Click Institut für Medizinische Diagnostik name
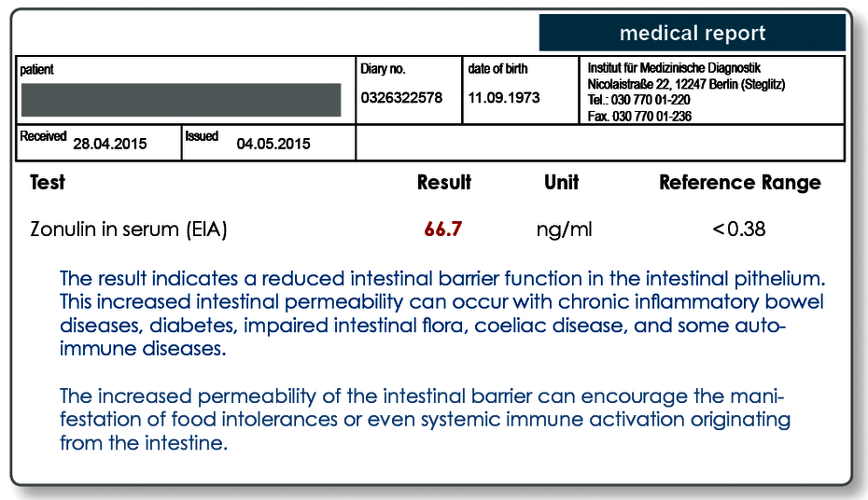 point(674,68)
